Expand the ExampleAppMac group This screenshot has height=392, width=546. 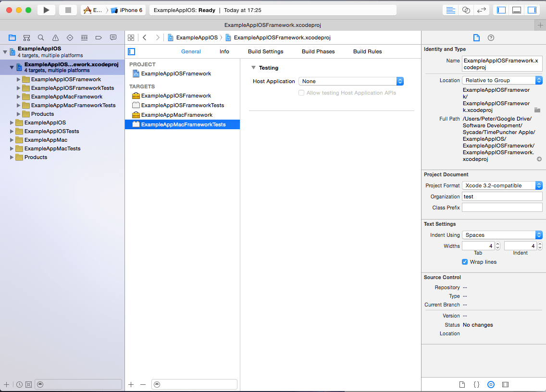click(x=12, y=140)
